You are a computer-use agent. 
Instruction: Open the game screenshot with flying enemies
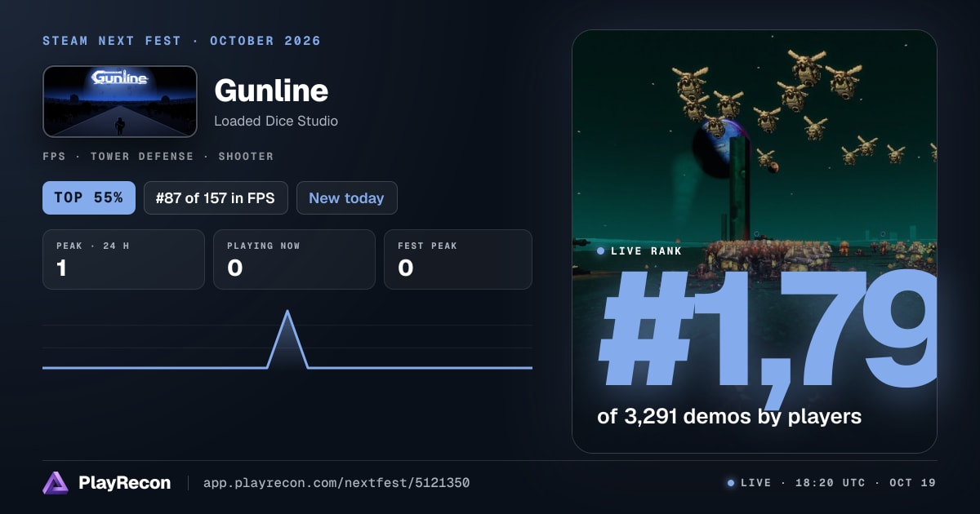coord(754,241)
